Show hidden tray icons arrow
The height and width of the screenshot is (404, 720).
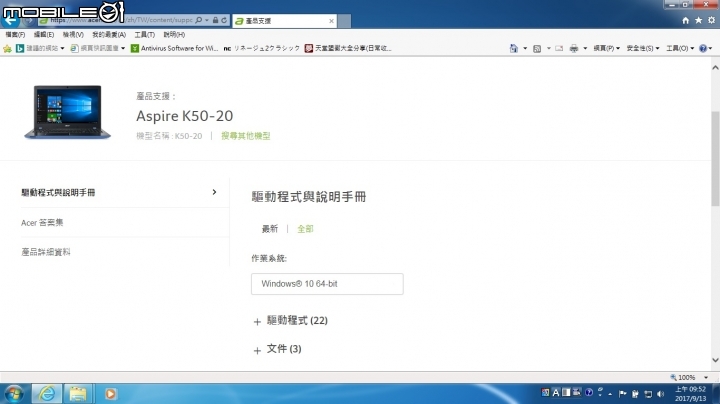tap(610, 394)
